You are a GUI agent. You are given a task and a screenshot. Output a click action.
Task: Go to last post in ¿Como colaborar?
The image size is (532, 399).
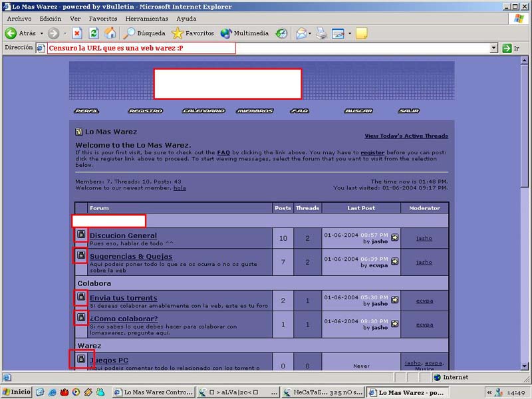[394, 324]
